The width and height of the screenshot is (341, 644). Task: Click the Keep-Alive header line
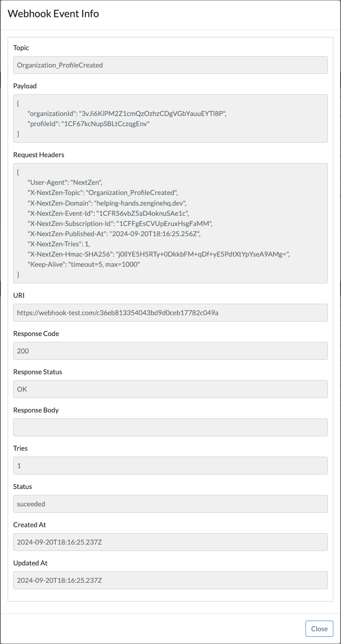tap(84, 264)
